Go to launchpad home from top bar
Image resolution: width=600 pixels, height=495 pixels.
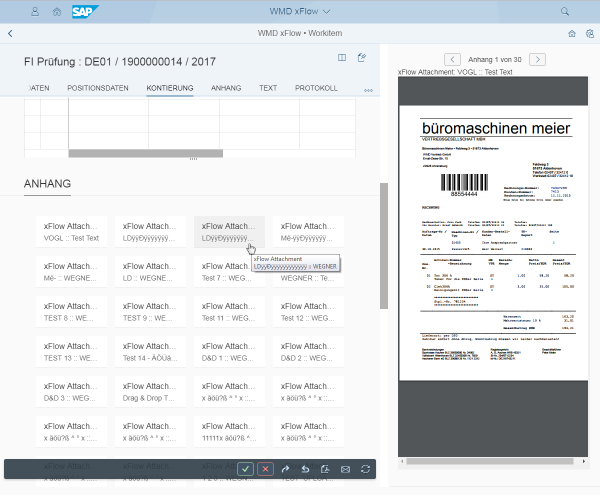point(57,11)
